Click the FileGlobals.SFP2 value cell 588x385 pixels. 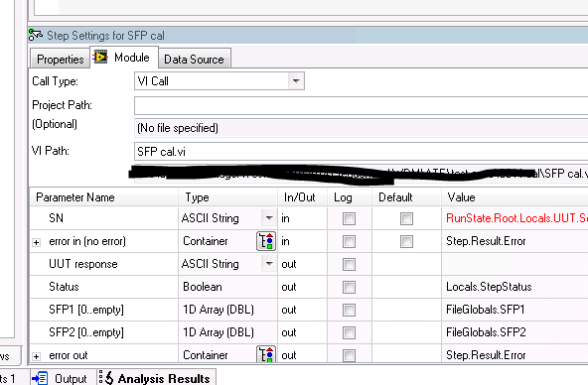[515, 332]
